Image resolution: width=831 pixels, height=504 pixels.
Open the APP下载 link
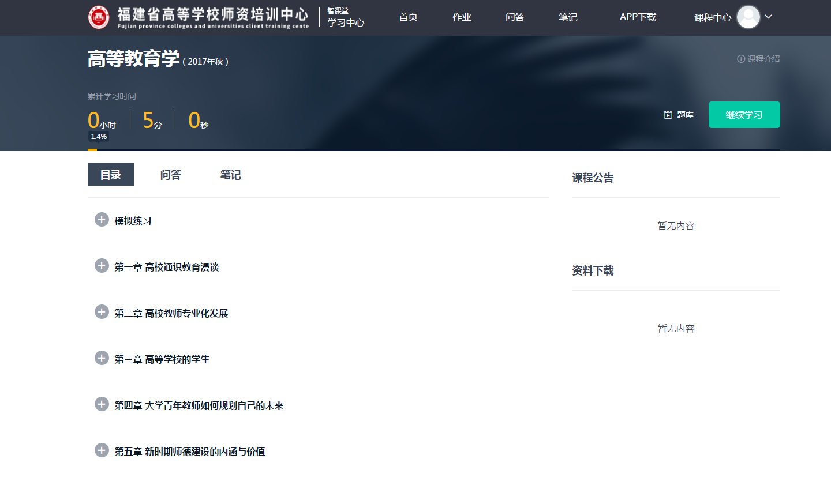click(x=638, y=17)
